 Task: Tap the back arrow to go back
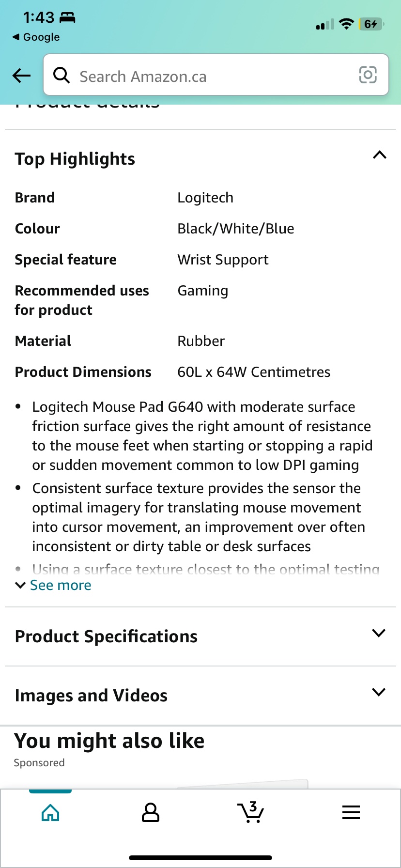tap(21, 76)
